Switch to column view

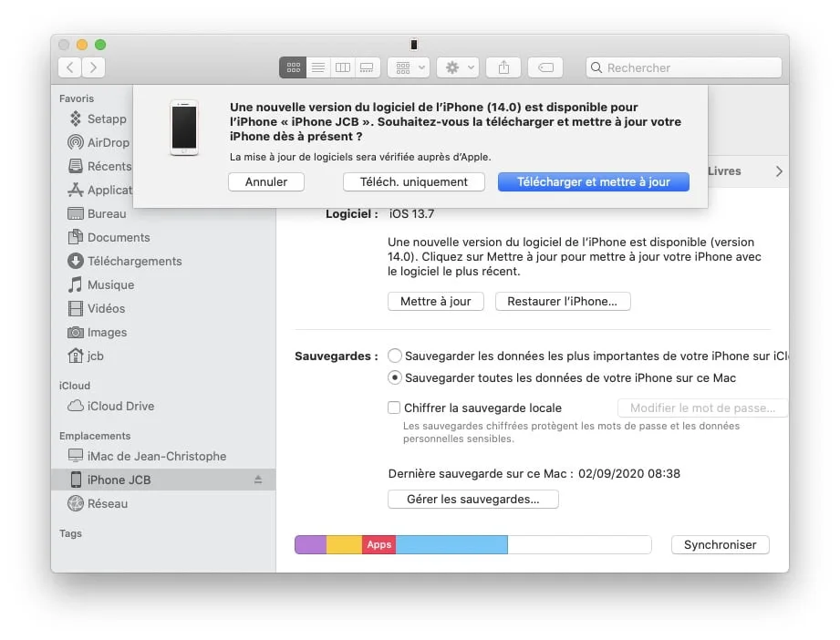pyautogui.click(x=343, y=67)
